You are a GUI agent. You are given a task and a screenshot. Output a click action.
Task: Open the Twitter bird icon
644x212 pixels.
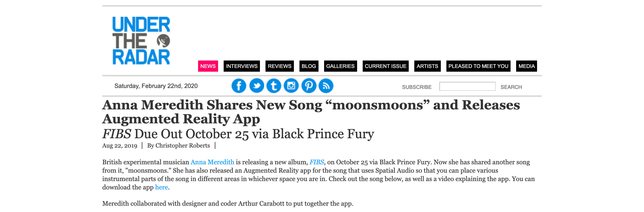pyautogui.click(x=256, y=86)
